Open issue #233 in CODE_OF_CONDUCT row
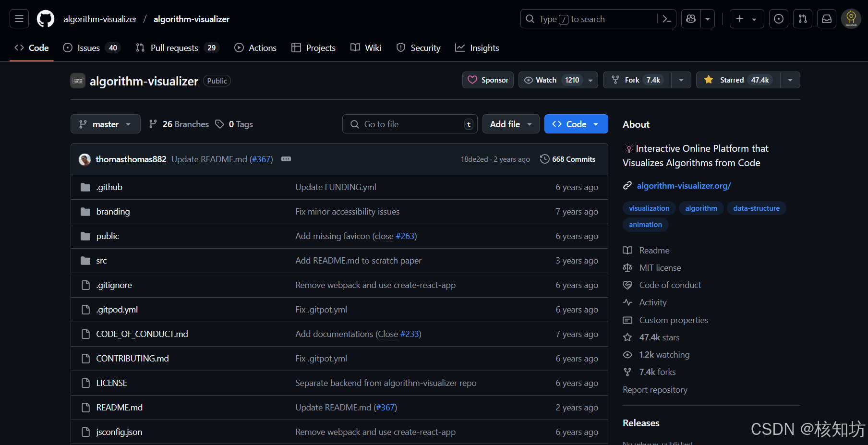 pos(410,334)
